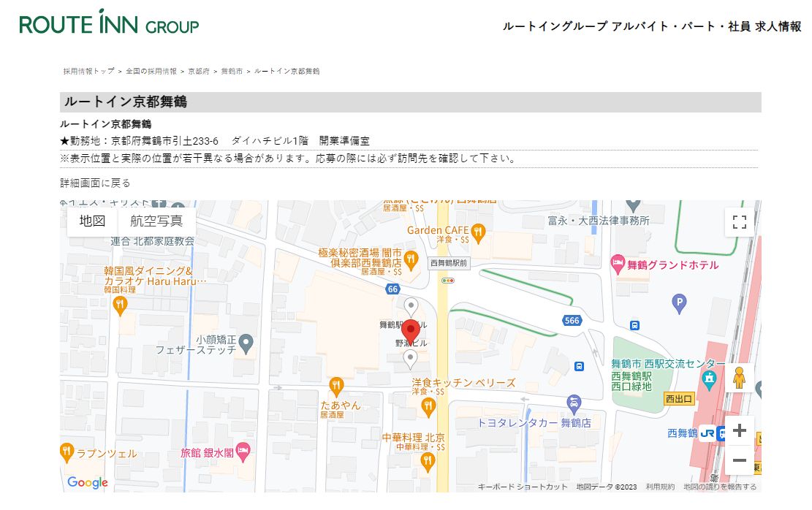Open キーボード ショートカット map link
Viewport: 812px width, 510px height.
click(523, 487)
